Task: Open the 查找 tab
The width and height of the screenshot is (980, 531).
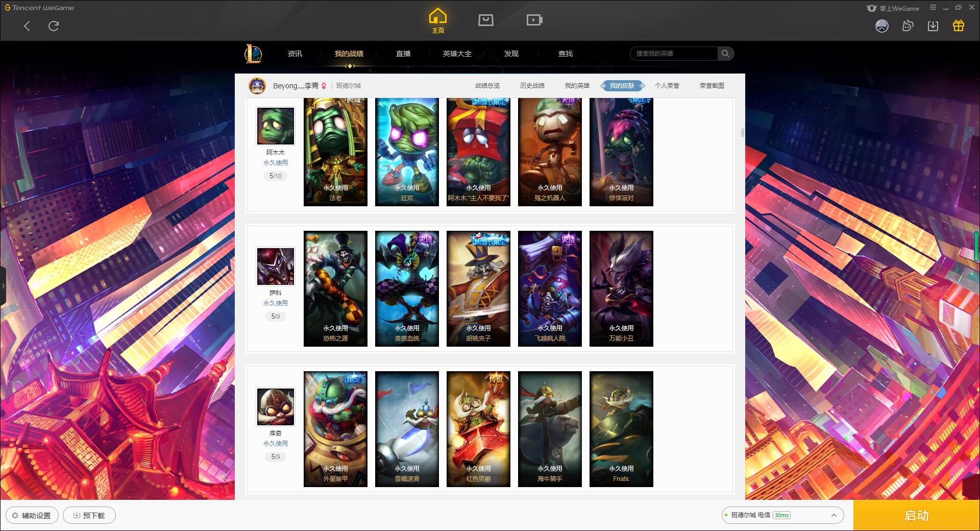Action: click(566, 54)
